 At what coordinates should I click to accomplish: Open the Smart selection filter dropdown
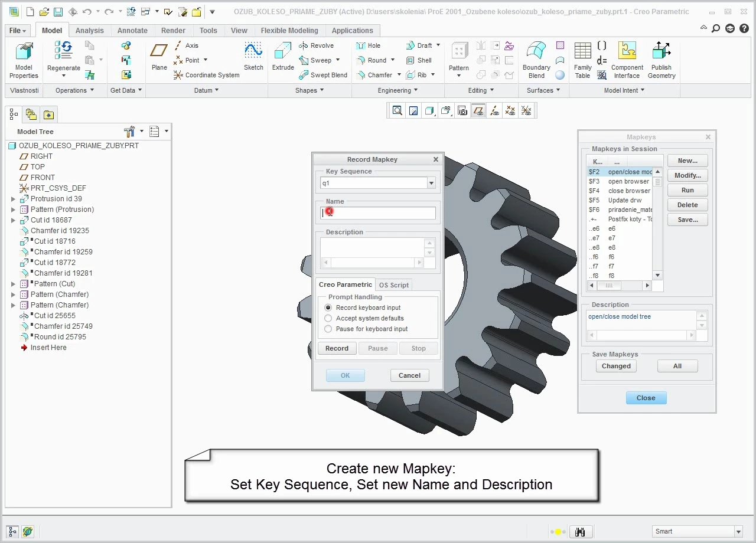click(738, 531)
